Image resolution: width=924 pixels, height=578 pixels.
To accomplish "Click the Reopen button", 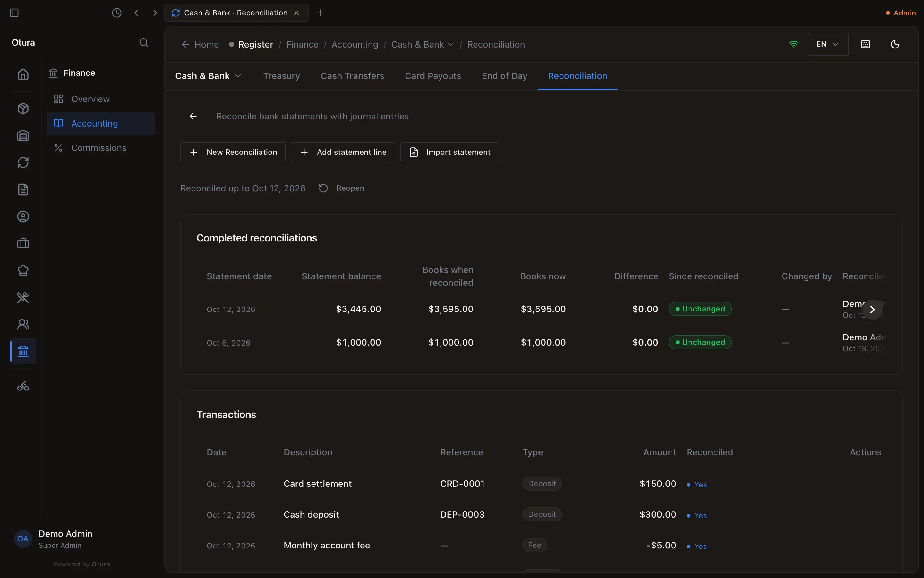I will pos(342,188).
